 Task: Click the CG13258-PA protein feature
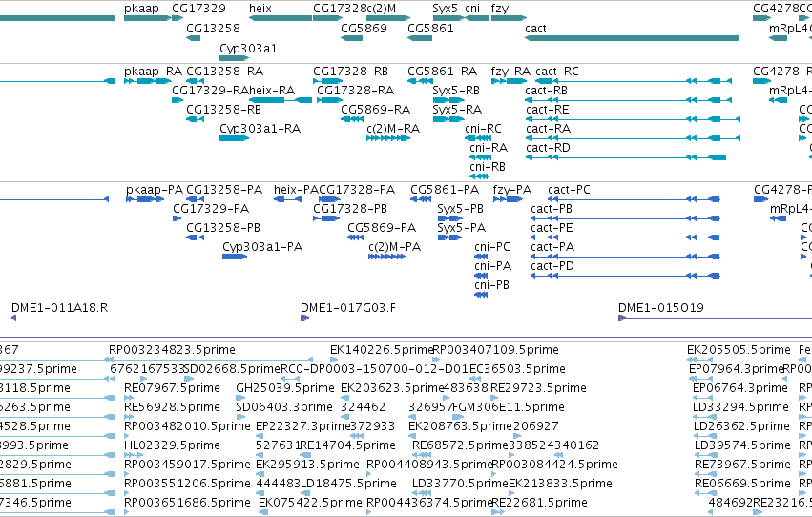[196, 199]
